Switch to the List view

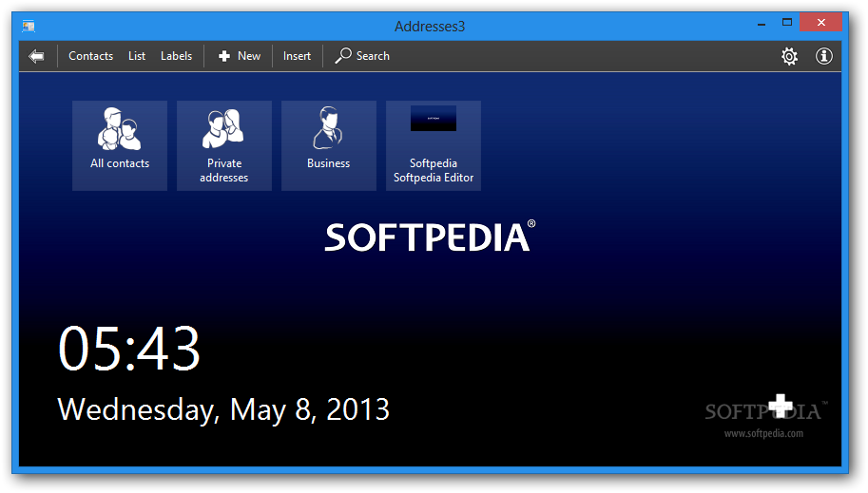coord(137,56)
